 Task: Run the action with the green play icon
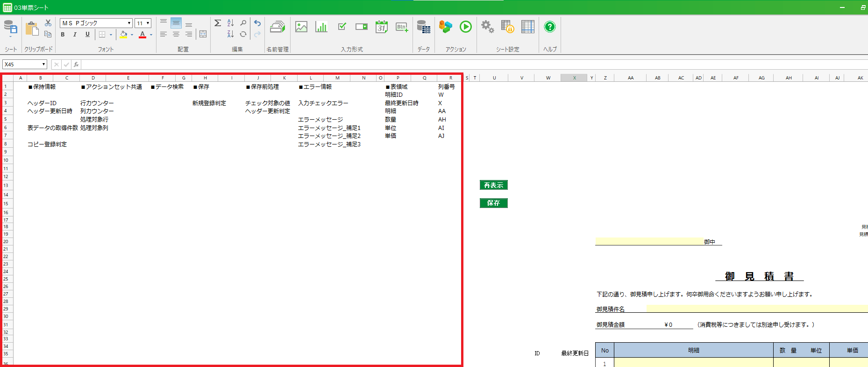pos(465,27)
